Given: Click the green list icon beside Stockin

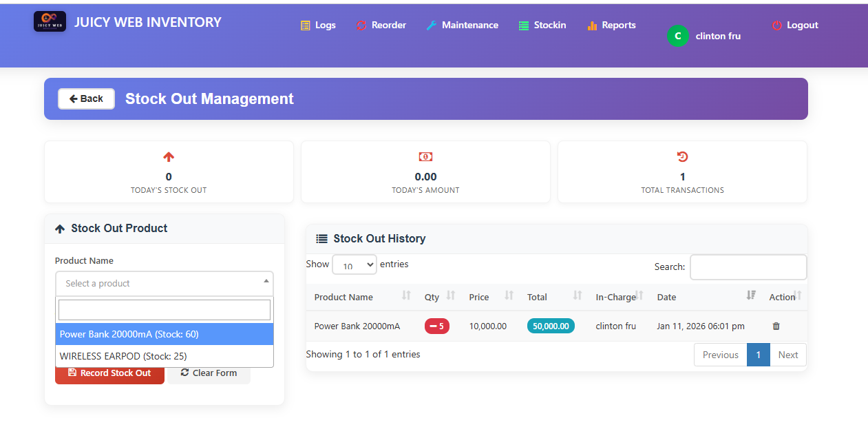Looking at the screenshot, I should click(x=522, y=25).
